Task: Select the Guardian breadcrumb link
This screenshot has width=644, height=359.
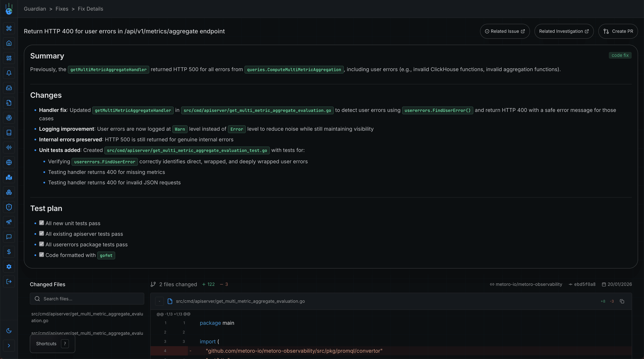Action: 35,9
